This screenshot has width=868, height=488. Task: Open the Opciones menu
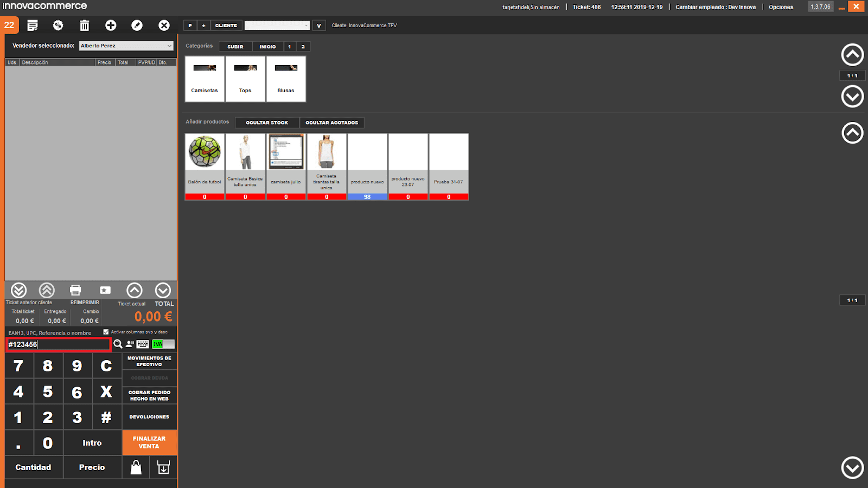pyautogui.click(x=781, y=7)
